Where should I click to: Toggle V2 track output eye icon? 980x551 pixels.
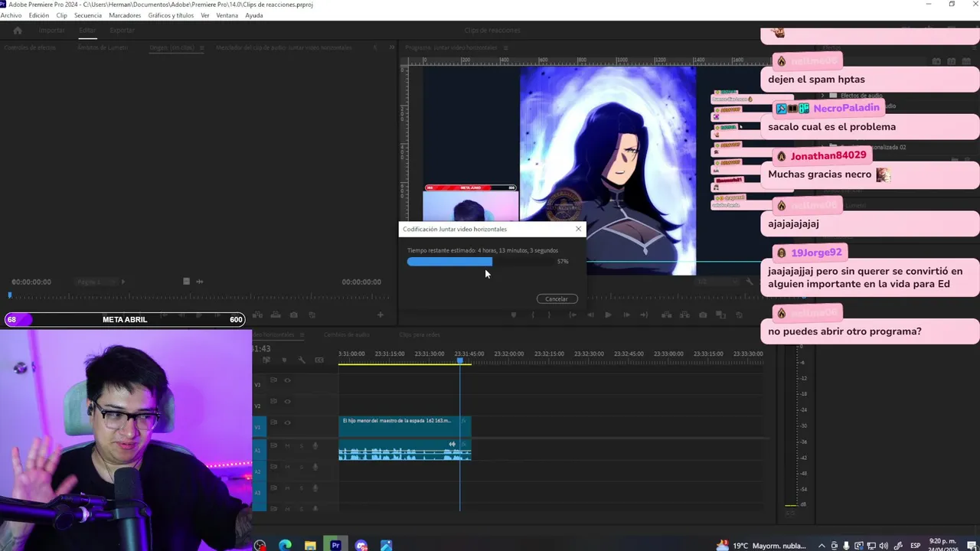pos(288,401)
